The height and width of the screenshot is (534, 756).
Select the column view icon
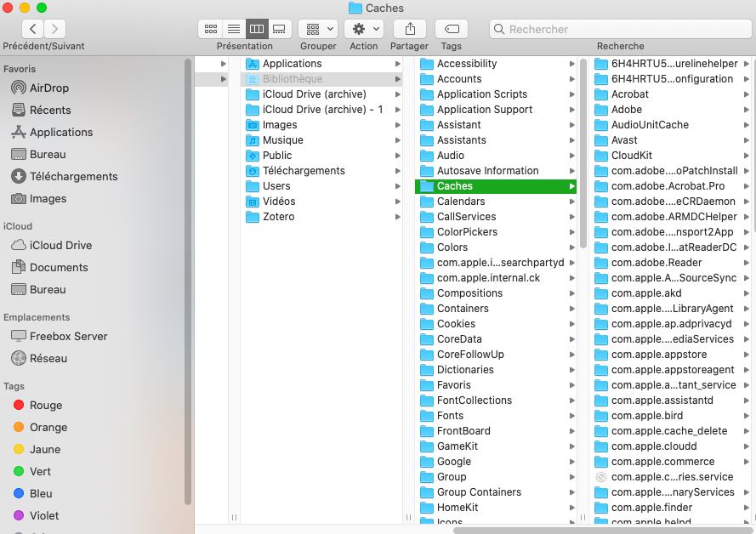[256, 28]
